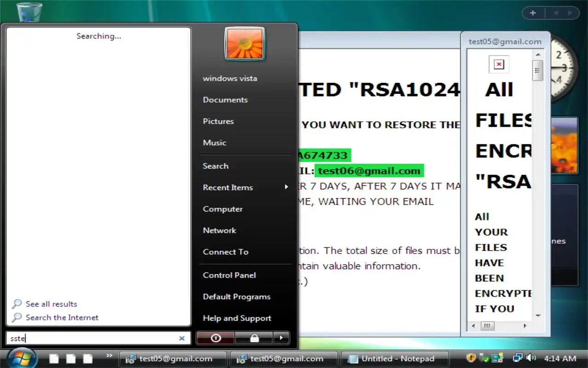
Task: Click the sidebar next gadgets arrow
Action: click(x=571, y=13)
